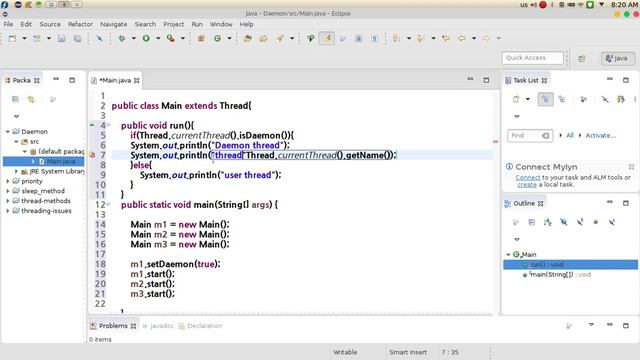Open the Run button dropdown arrow
This screenshot has width=640, height=360.
[158, 38]
